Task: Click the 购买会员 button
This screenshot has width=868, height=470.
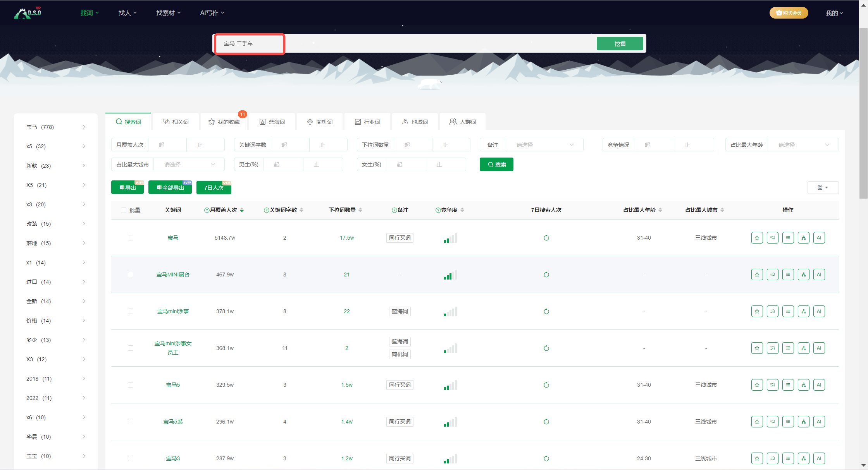Action: coord(789,13)
